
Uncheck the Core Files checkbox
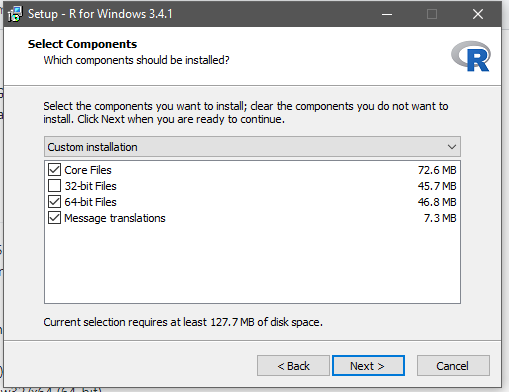(54, 170)
